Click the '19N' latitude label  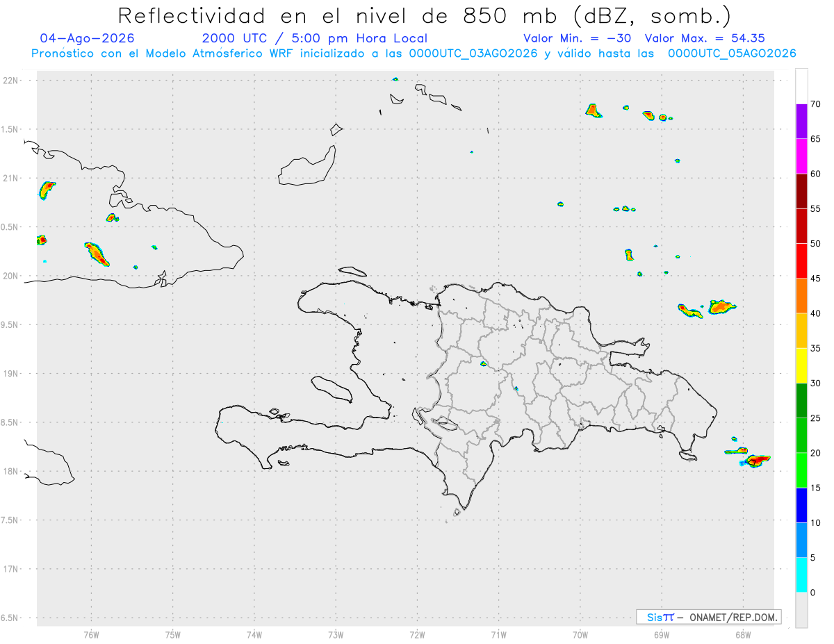point(11,374)
